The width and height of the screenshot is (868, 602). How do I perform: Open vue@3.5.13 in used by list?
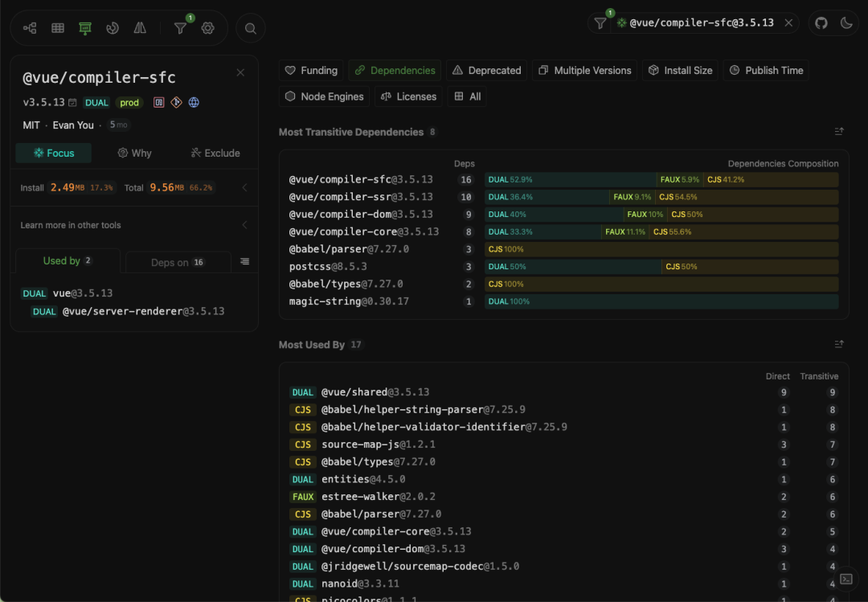[83, 293]
